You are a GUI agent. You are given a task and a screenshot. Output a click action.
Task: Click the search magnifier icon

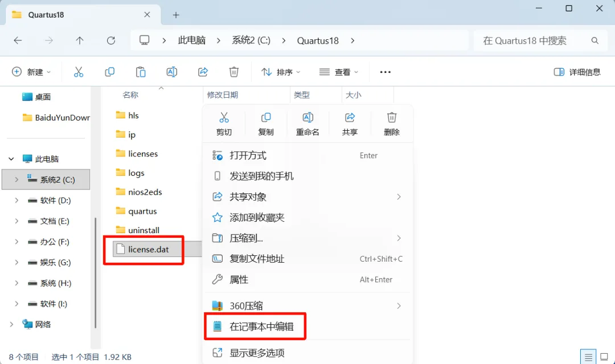595,40
